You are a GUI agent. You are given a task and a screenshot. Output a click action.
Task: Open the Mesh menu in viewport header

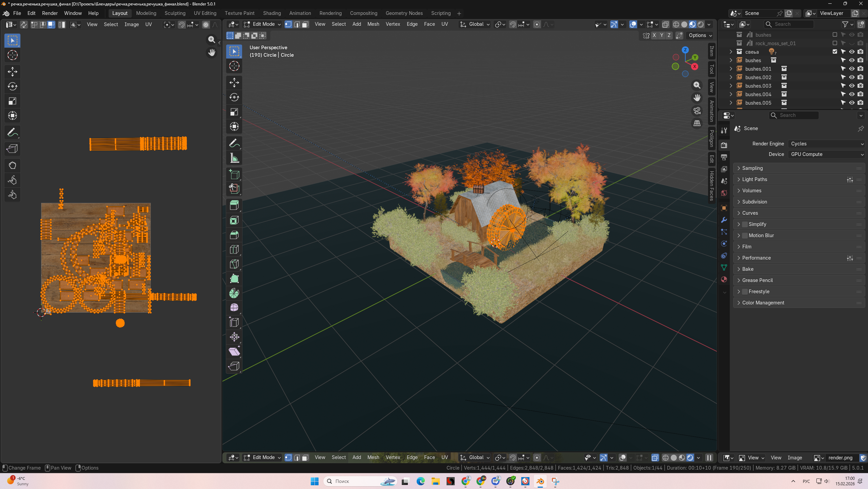click(x=373, y=24)
